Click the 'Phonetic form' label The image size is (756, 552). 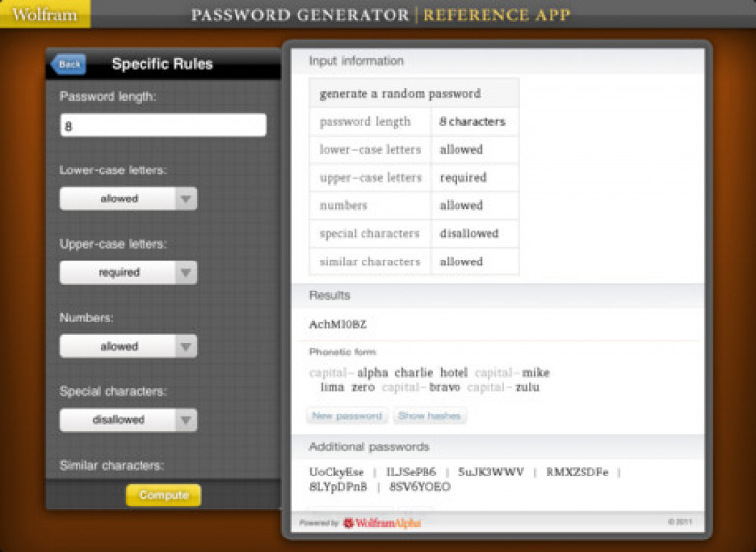coord(342,353)
